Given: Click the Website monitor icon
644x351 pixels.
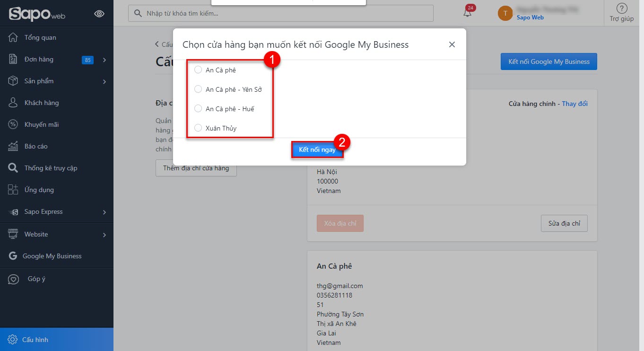Looking at the screenshot, I should (13, 234).
